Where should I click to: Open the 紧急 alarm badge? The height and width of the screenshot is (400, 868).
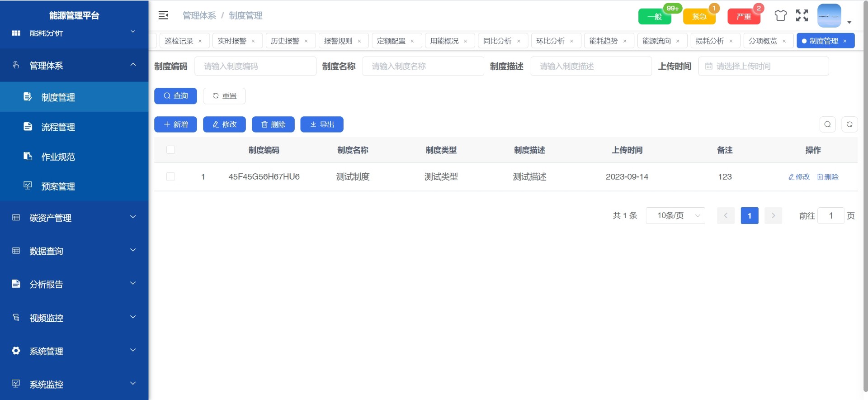(x=699, y=17)
